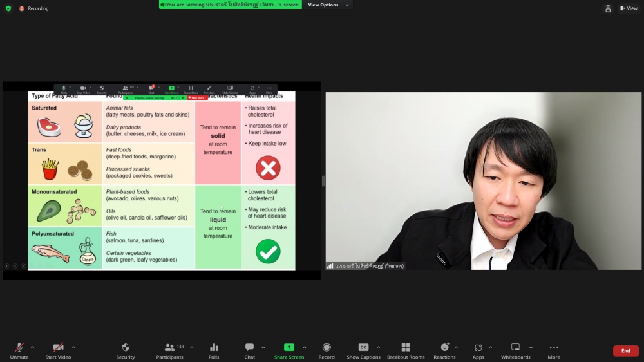This screenshot has width=644, height=362.
Task: Open the Apps menu
Action: click(x=478, y=348)
